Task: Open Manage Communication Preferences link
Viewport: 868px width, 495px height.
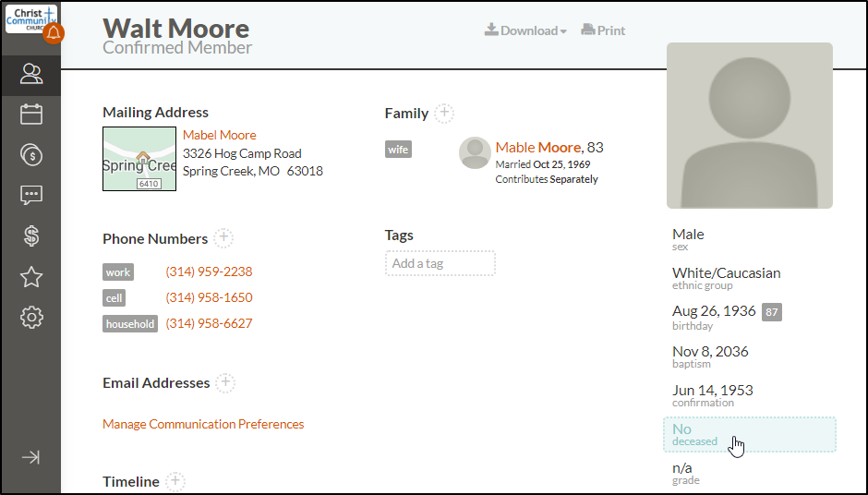Action: click(x=203, y=424)
